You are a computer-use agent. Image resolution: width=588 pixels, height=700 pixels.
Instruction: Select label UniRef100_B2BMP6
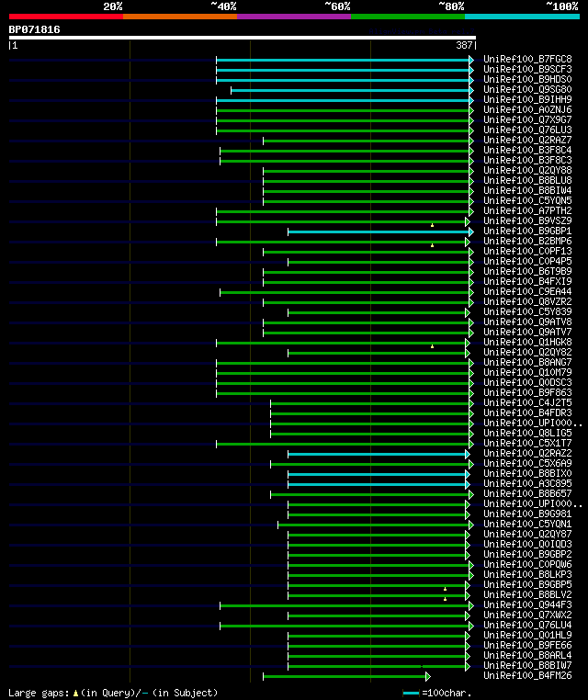pyautogui.click(x=527, y=241)
